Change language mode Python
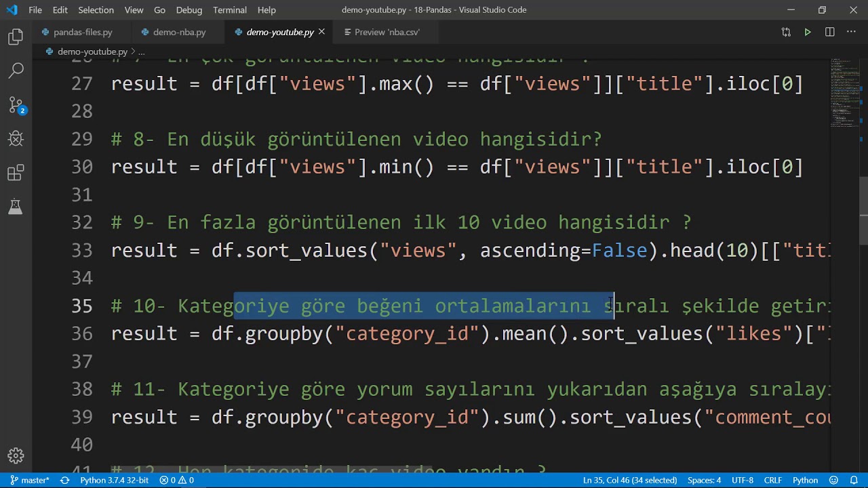Viewport: 868px width, 488px height. [x=806, y=480]
